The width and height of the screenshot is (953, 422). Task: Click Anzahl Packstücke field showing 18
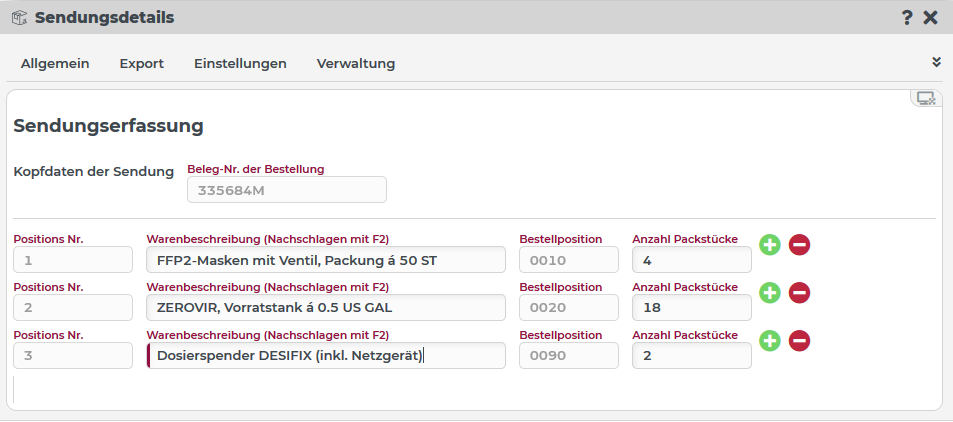691,308
